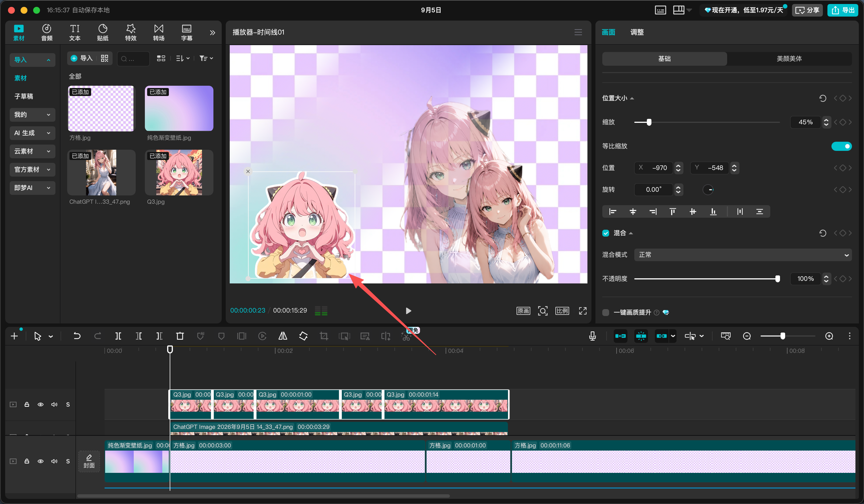
Task: Enable the 一键画质提升 checkbox
Action: pyautogui.click(x=605, y=312)
